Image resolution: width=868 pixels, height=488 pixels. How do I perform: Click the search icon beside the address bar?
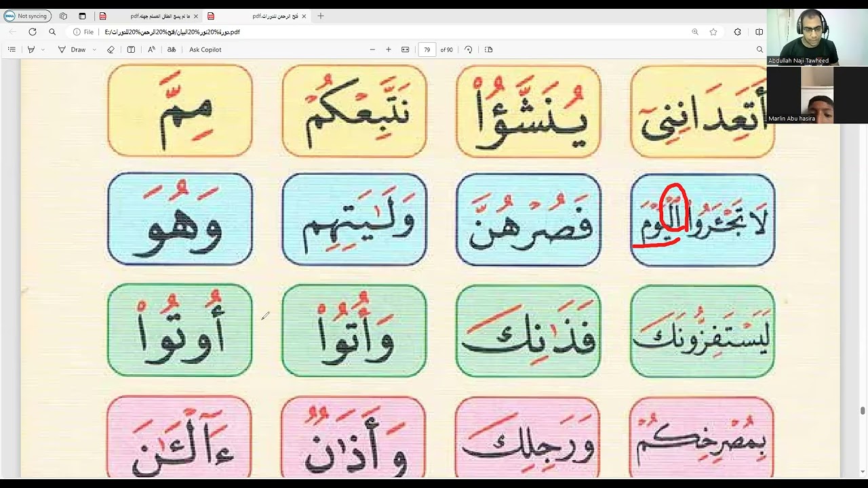(x=52, y=32)
